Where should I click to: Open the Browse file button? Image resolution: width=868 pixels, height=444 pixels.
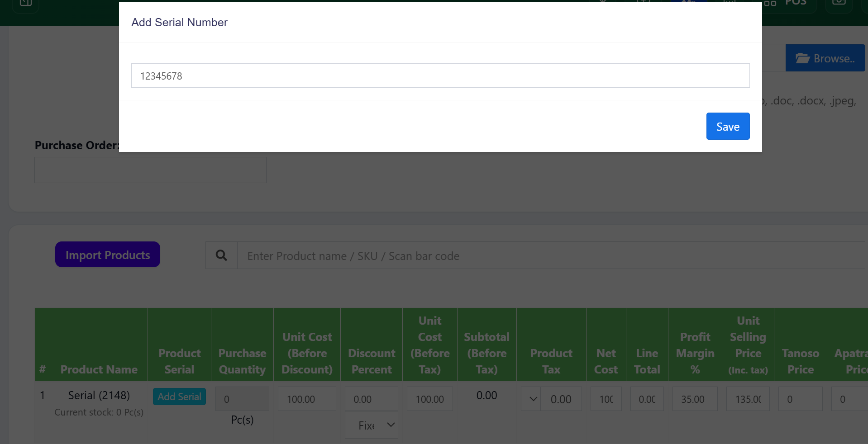click(x=825, y=58)
